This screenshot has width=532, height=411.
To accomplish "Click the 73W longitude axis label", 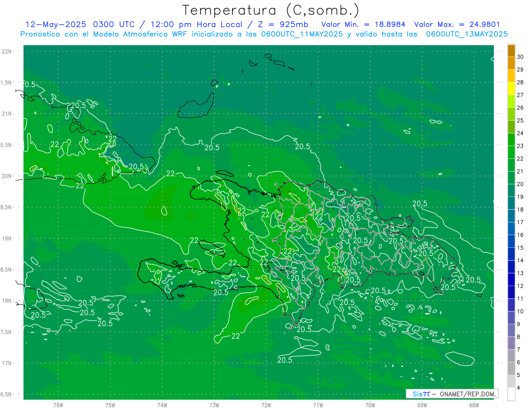I will pos(214,405).
